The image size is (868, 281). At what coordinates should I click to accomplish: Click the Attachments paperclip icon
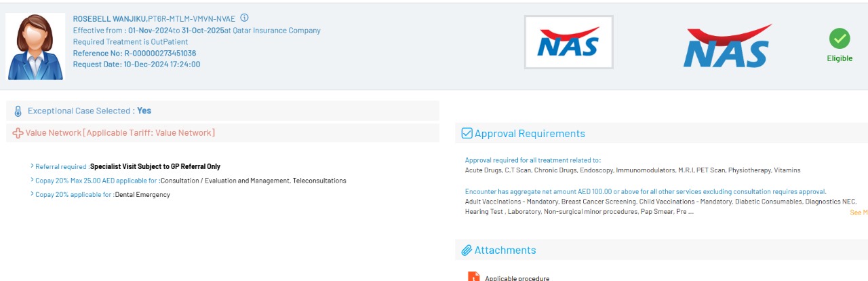pyautogui.click(x=467, y=250)
